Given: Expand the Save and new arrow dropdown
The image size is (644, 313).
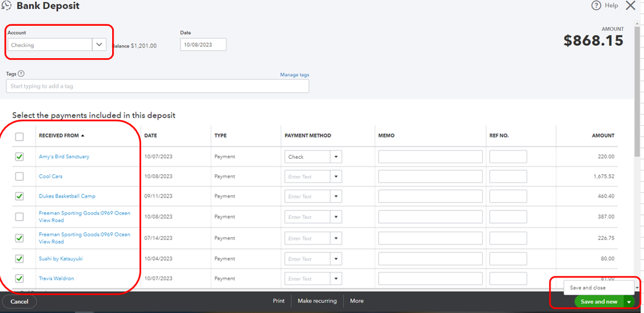Looking at the screenshot, I should 629,301.
